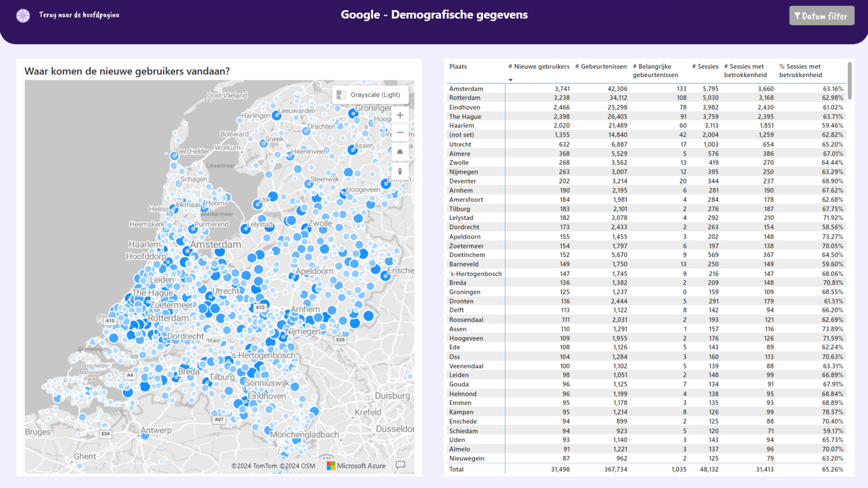The width and height of the screenshot is (868, 488).
Task: Select the Haarlem table row
Action: coord(646,126)
